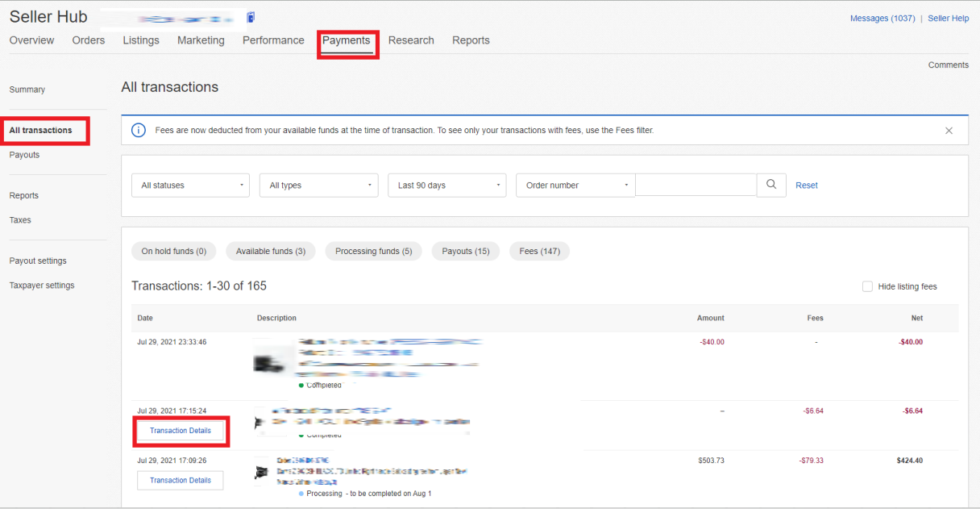Click the -$79.33 fee value
The image size is (980, 509).
[x=811, y=461]
